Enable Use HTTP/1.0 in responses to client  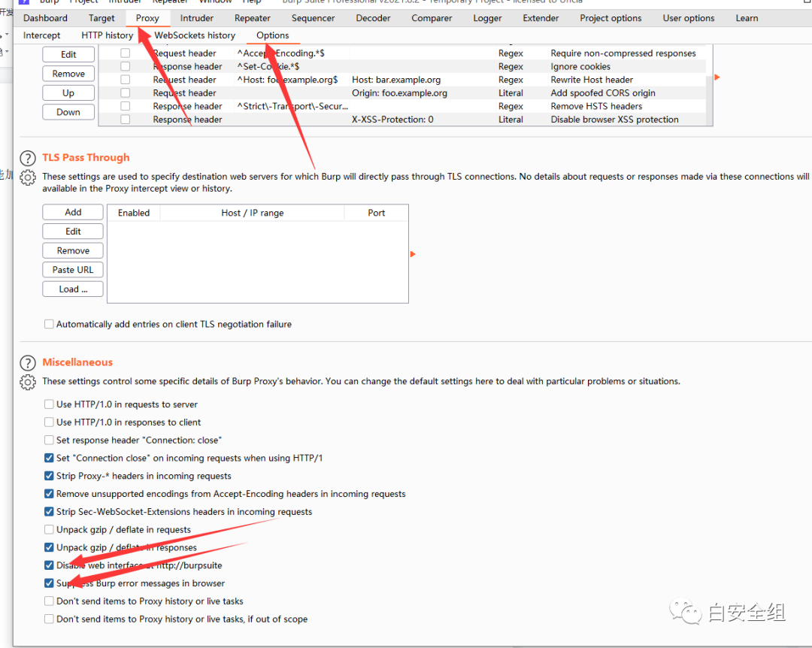click(x=49, y=422)
